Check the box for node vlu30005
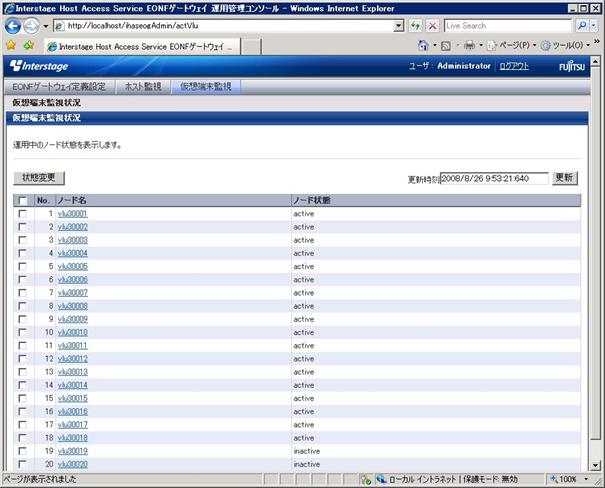Screen dimensions: 605x488 tap(22, 267)
